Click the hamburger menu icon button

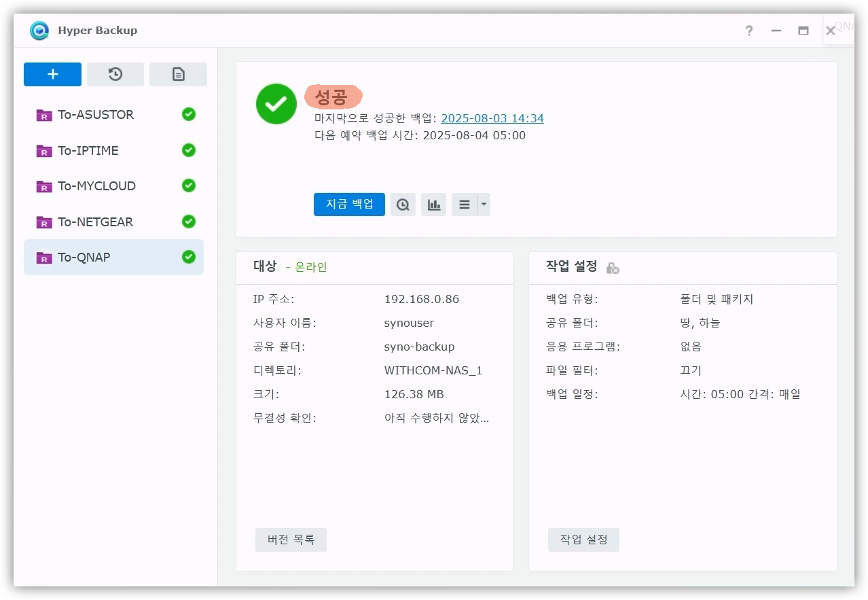pyautogui.click(x=465, y=205)
